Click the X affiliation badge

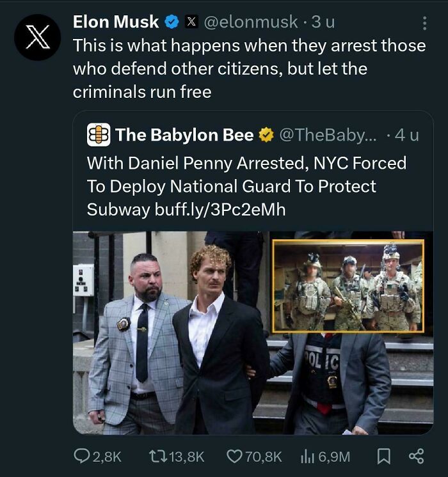(x=191, y=22)
